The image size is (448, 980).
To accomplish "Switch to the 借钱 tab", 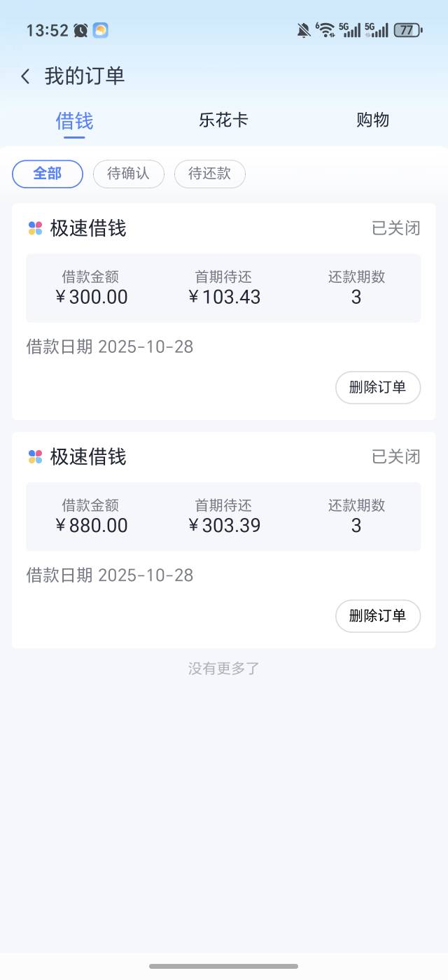I will click(x=74, y=120).
